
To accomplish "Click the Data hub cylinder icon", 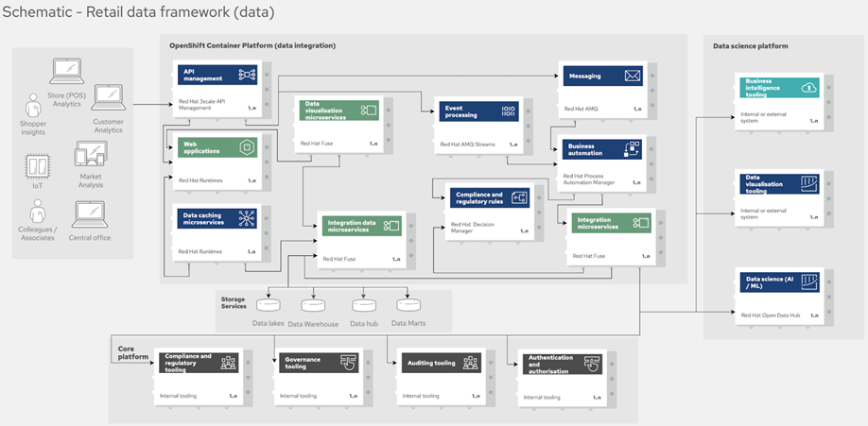I will tap(364, 305).
